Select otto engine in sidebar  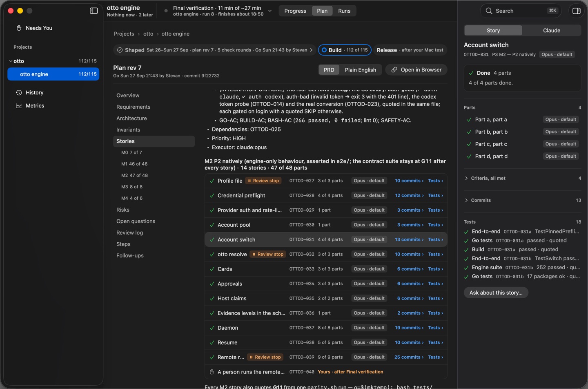[x=53, y=74]
